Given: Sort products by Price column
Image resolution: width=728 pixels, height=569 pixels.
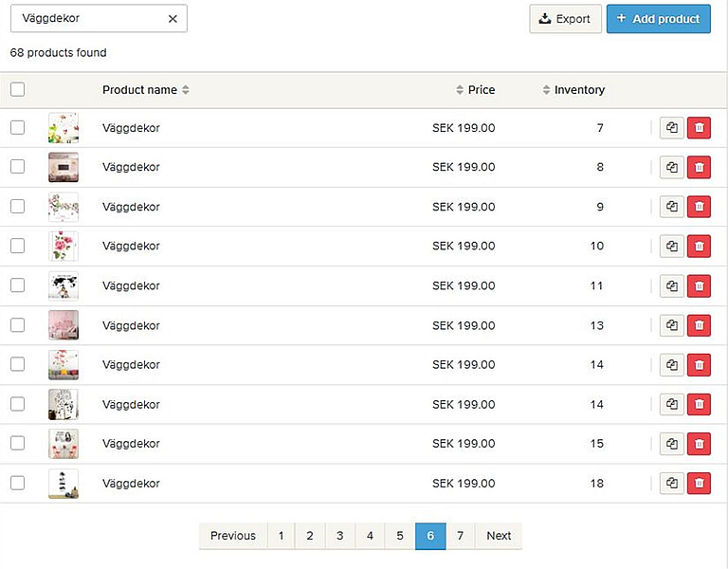Looking at the screenshot, I should [476, 90].
